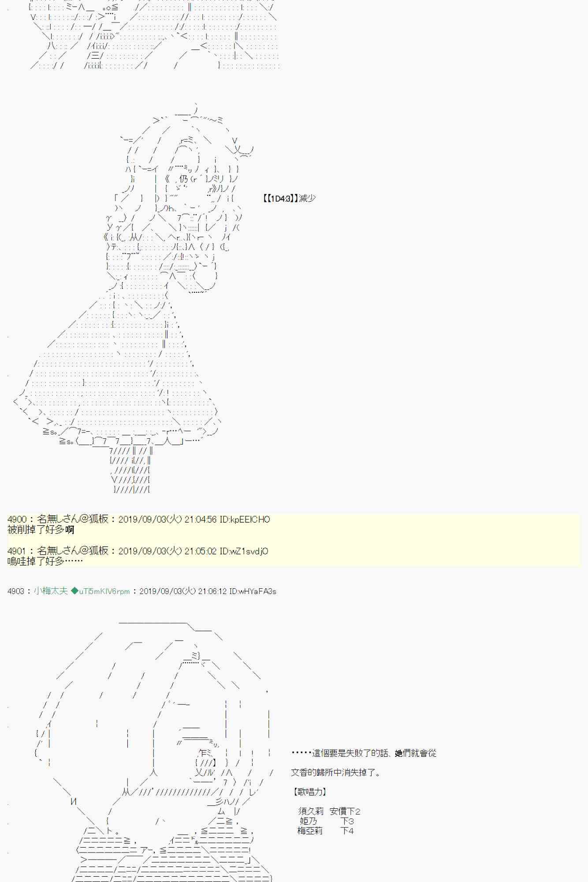Click the line 文香的歸所中消失掉了。

[x=335, y=773]
